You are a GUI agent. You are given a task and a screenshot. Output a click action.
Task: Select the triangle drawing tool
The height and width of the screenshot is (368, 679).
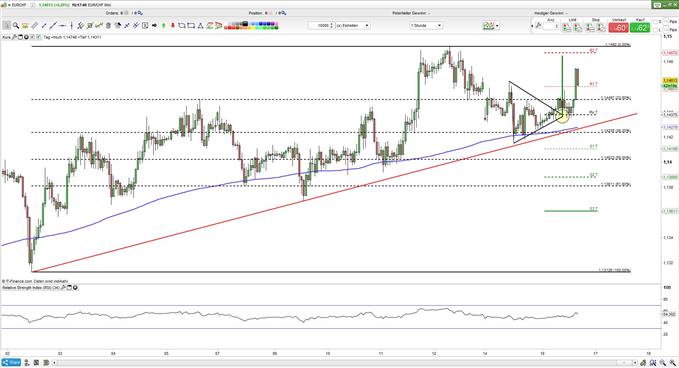[x=200, y=26]
